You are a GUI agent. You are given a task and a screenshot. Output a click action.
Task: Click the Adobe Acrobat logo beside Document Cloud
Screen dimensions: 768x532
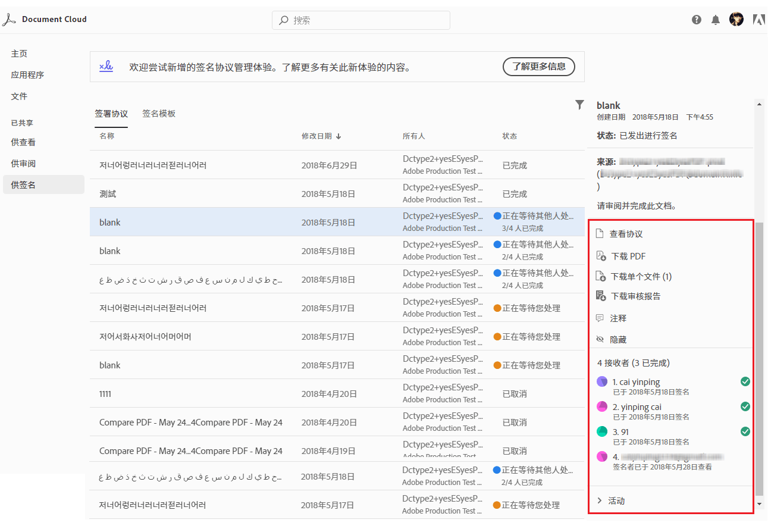[9, 20]
